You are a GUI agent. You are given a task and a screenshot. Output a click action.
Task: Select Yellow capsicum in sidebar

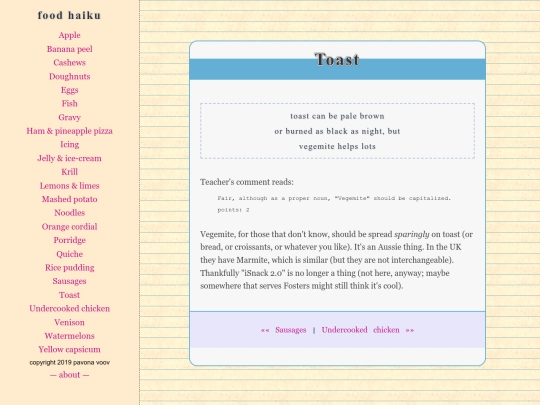70,350
